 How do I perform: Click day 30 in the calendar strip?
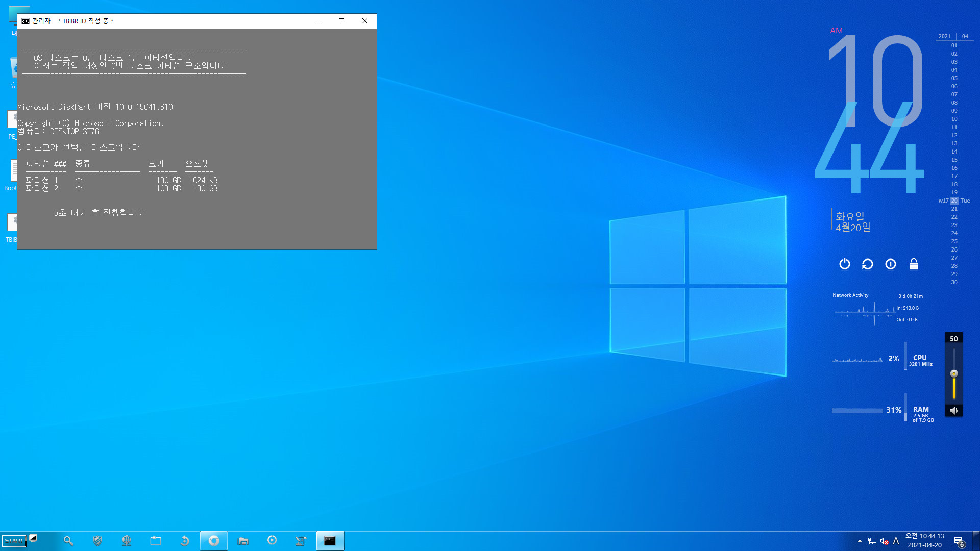(954, 282)
